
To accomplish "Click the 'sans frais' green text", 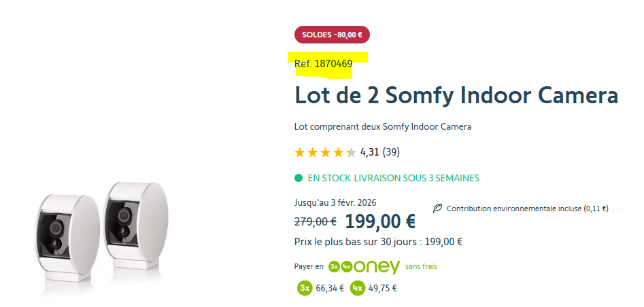I will tap(421, 267).
